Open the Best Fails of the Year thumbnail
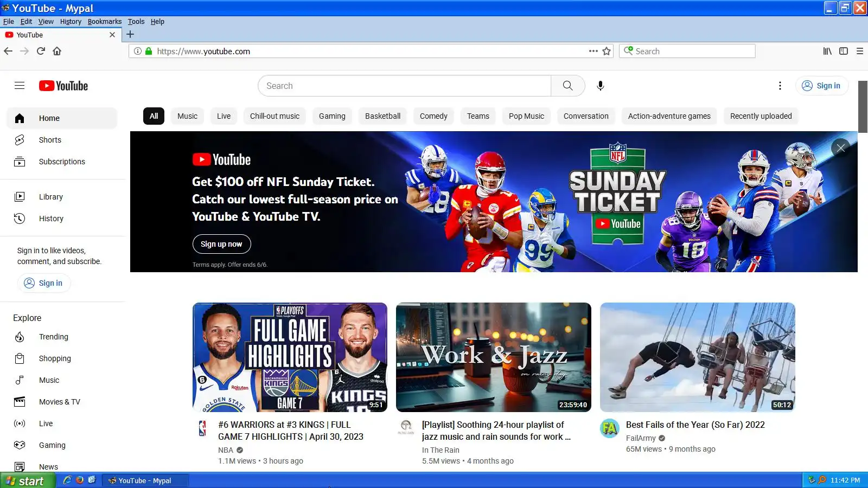This screenshot has height=488, width=868. [x=698, y=357]
